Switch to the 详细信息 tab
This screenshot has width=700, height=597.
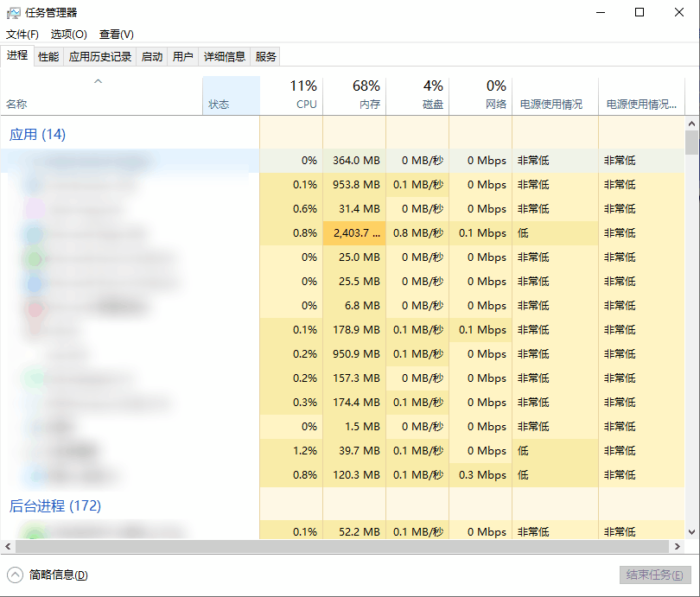[x=225, y=57]
